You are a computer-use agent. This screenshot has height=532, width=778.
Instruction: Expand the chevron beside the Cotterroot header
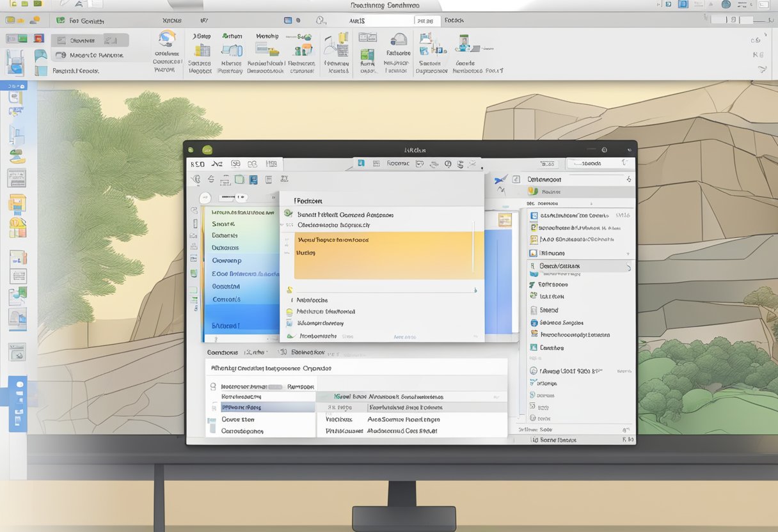628,180
